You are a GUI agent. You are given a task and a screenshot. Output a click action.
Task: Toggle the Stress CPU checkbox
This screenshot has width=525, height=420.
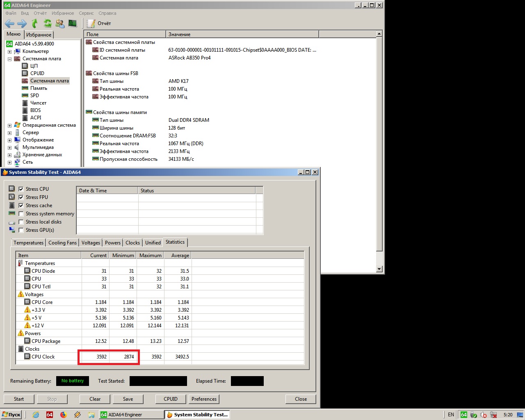[21, 189]
